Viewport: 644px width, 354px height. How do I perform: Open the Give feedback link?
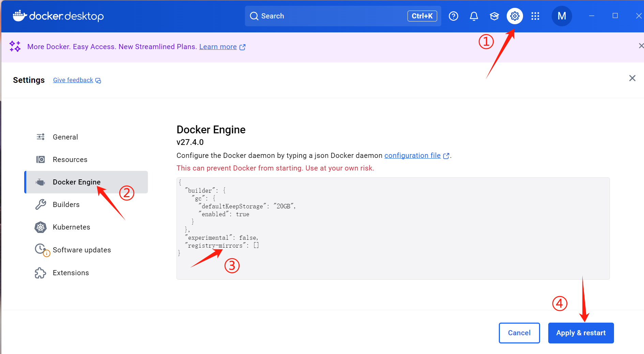tap(73, 80)
